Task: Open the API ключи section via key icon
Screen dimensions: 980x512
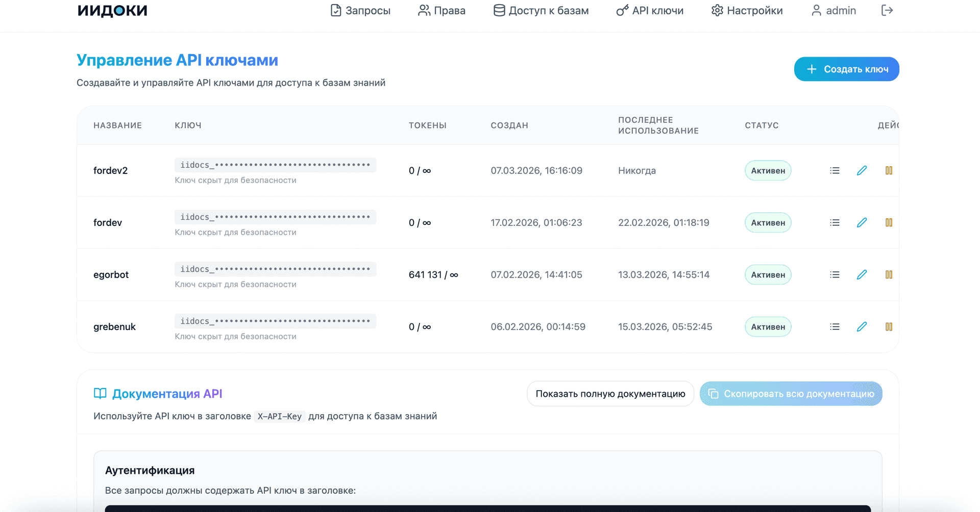Action: (x=621, y=10)
